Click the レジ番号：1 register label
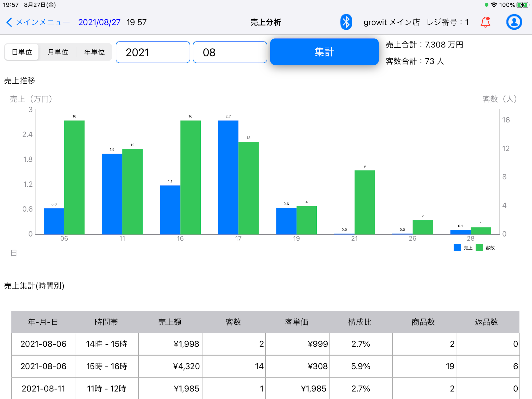This screenshot has width=532, height=399. point(447,22)
